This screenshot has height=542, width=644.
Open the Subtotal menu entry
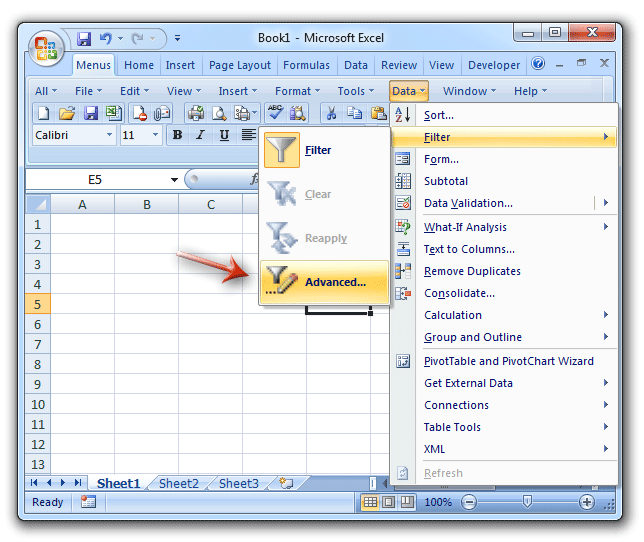pyautogui.click(x=504, y=181)
